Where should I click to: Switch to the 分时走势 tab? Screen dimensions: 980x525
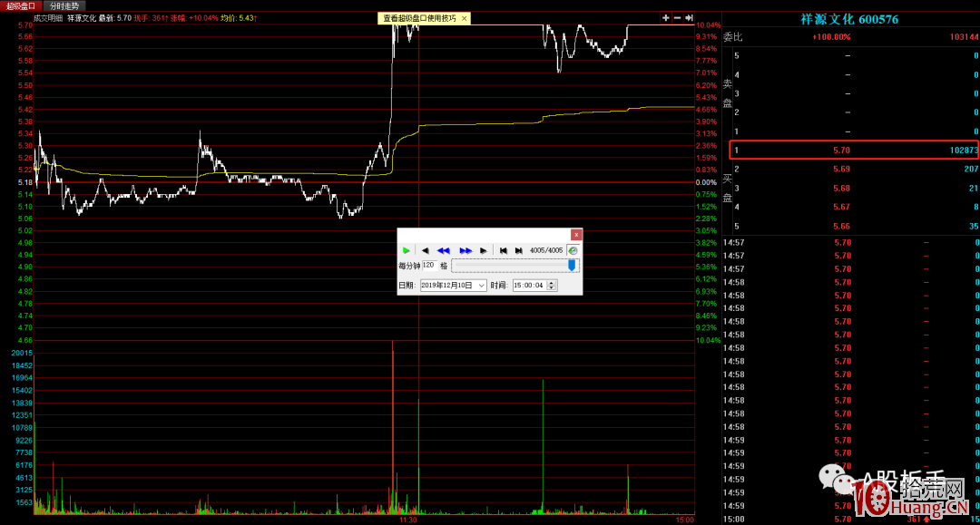[x=64, y=5]
